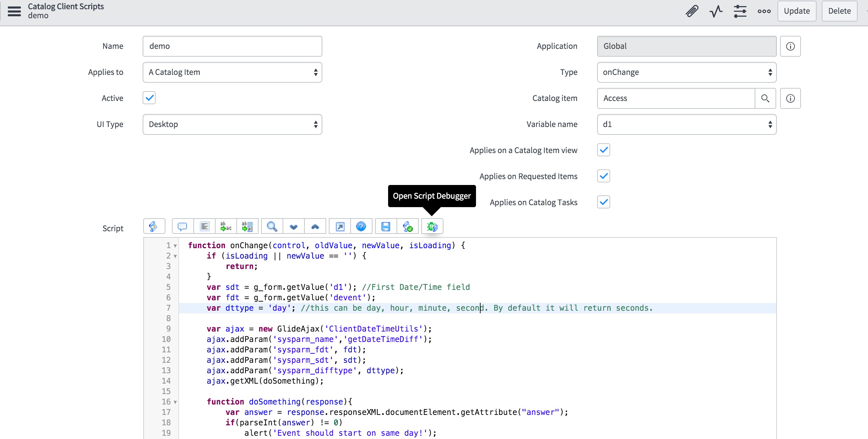Click the read-only Application Global field
868x439 pixels.
point(687,46)
